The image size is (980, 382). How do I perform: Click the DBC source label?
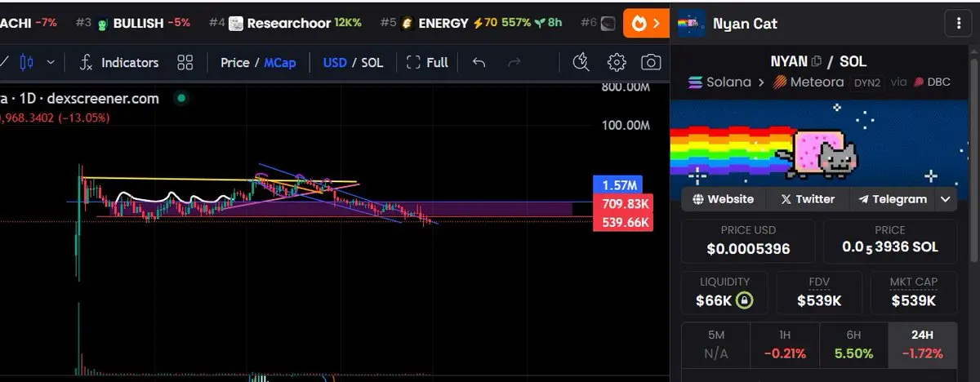[932, 82]
